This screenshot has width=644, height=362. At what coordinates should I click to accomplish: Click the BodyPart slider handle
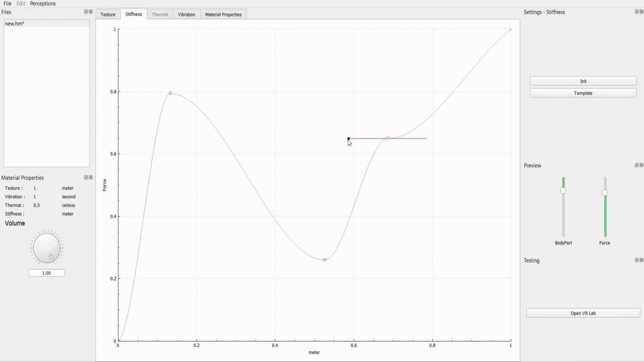563,191
